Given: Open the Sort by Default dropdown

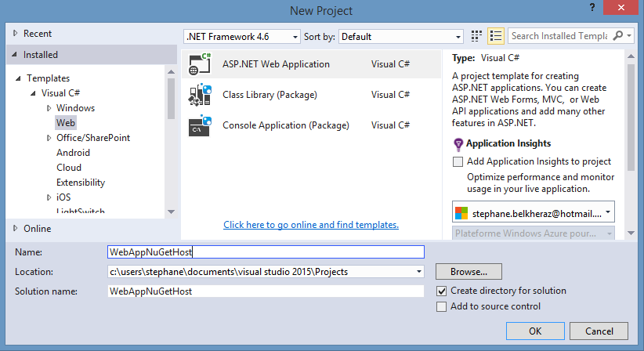Looking at the screenshot, I should (x=401, y=37).
